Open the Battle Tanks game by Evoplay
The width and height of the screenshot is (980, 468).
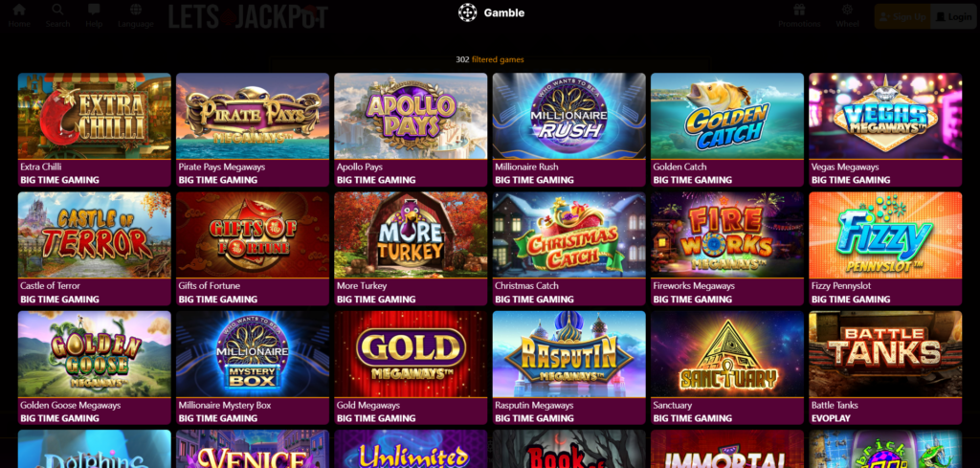885,368
